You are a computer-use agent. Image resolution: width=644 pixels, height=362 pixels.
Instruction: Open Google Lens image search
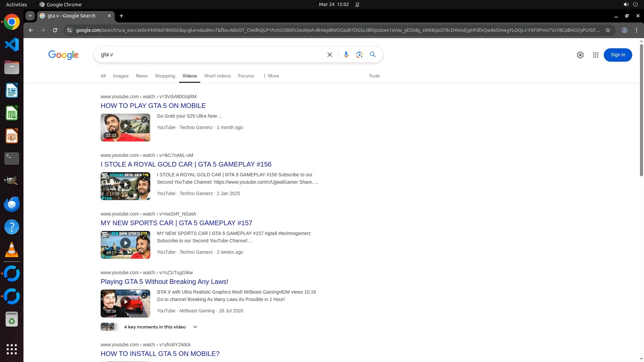359,55
